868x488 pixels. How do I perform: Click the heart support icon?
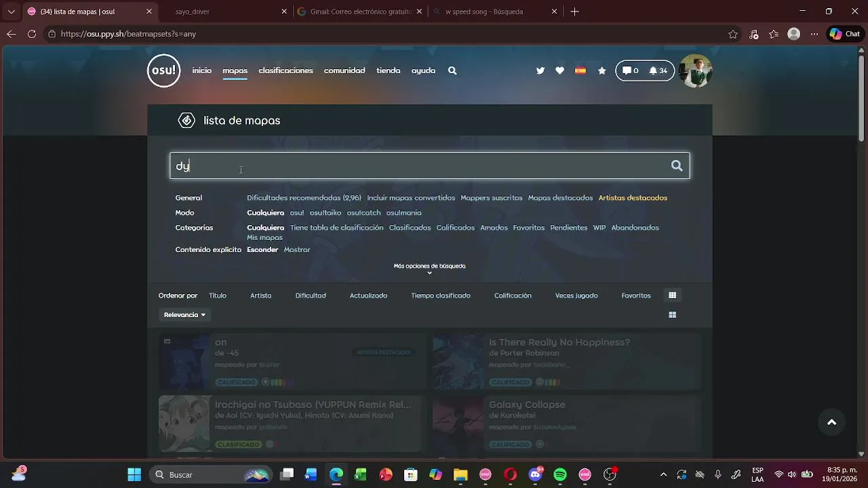pyautogui.click(x=559, y=70)
